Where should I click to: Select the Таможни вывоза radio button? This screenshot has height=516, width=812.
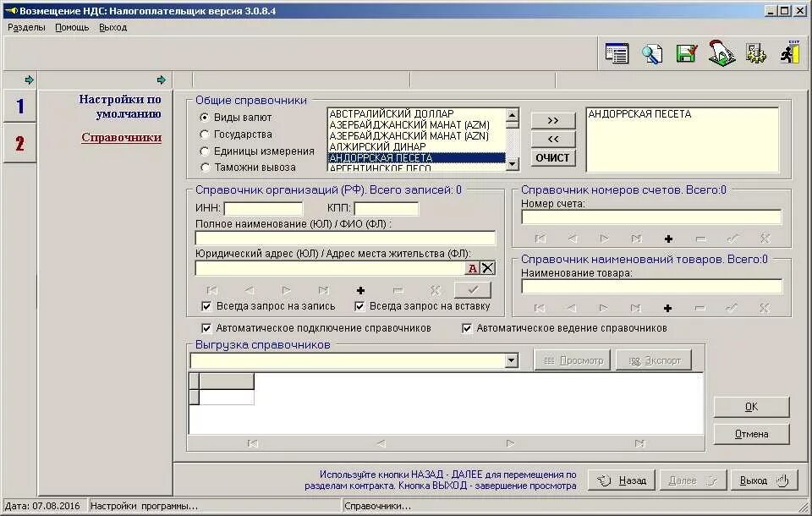point(205,167)
